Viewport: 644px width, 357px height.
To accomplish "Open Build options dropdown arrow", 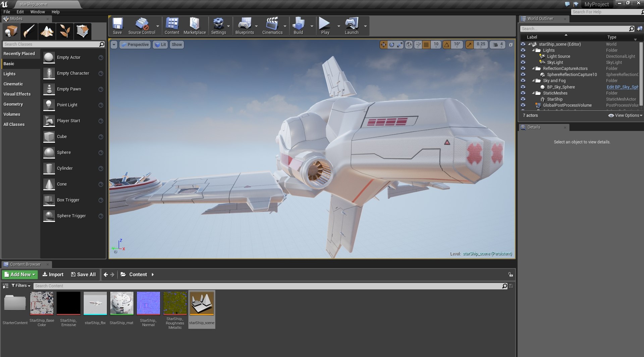I will (312, 26).
